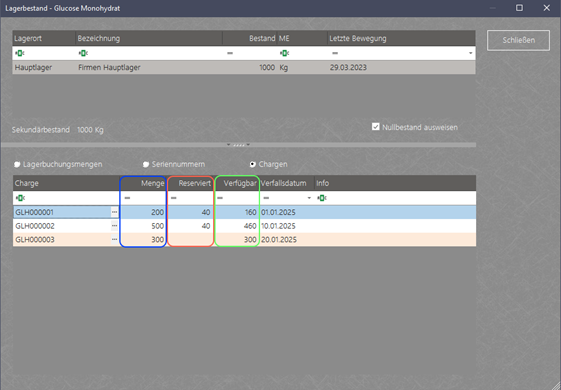Open ellipsis button for charge GLH000002
The image size is (561, 390).
(114, 226)
